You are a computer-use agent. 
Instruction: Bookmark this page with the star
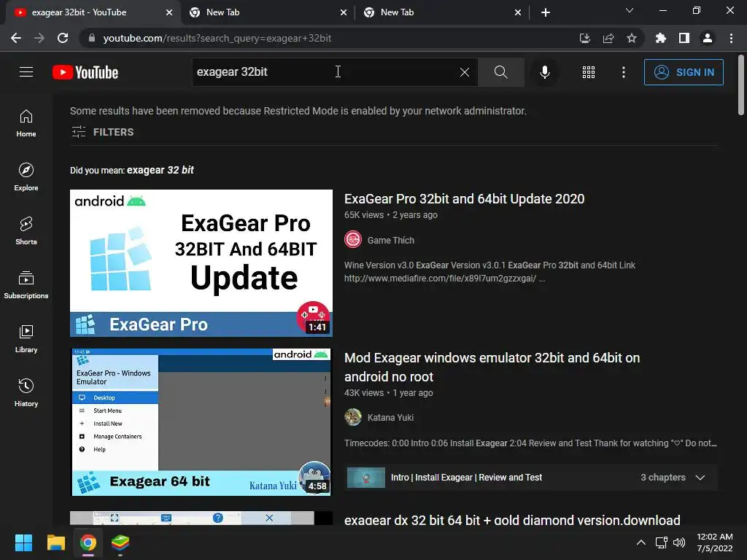tap(632, 38)
